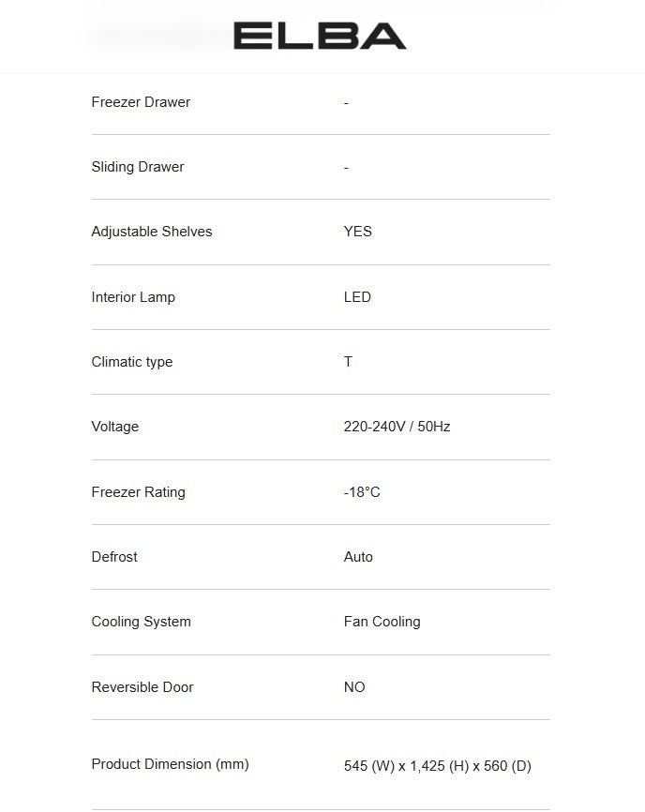Viewport: 645px width, 812px height.
Task: Click the NO value for Reversible Door
Action: coord(354,687)
